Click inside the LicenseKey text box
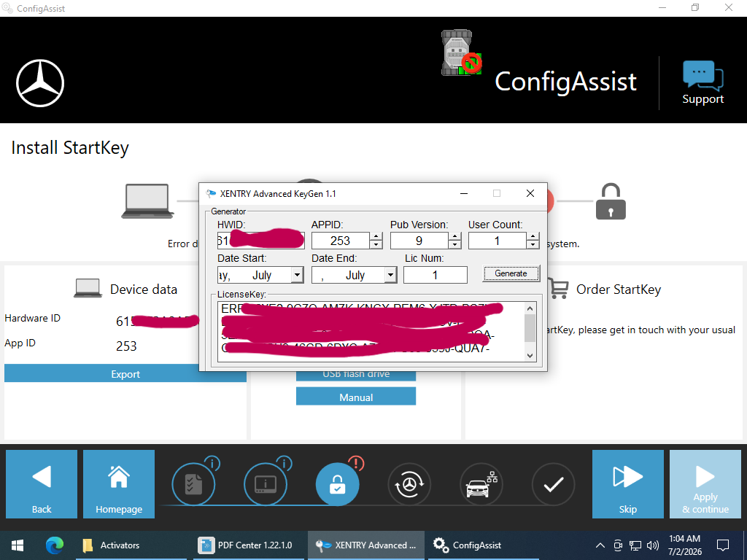This screenshot has width=747, height=560. [x=371, y=332]
